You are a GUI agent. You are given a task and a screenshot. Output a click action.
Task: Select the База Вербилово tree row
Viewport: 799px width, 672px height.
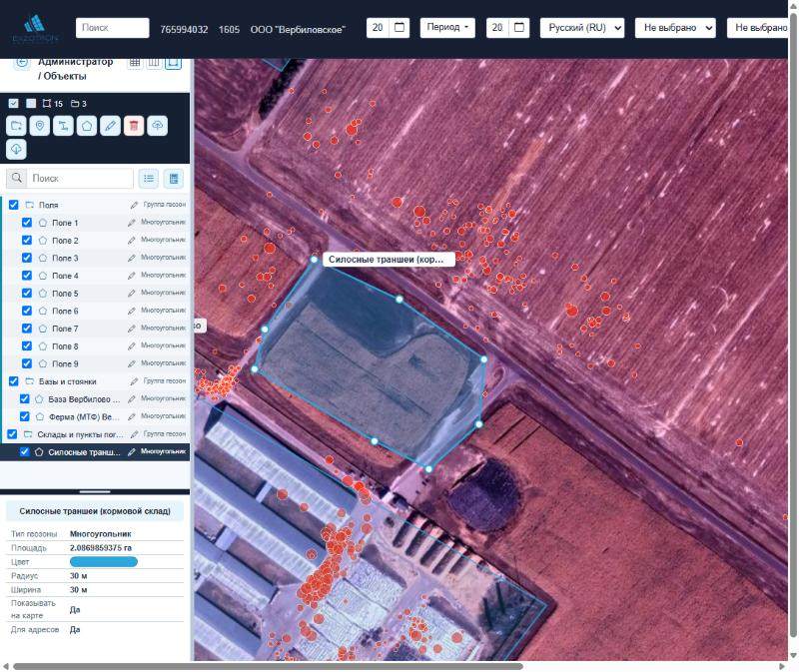tap(96, 399)
